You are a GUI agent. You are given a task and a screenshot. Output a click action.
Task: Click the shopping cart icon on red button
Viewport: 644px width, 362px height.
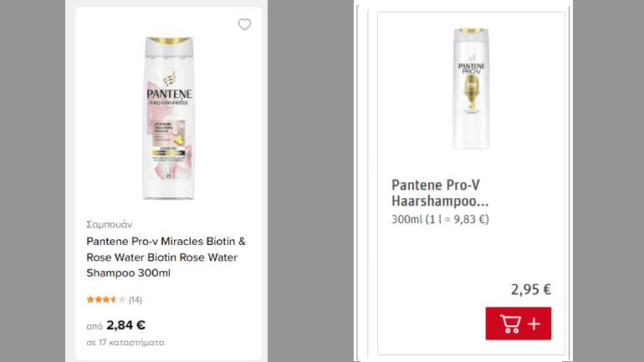coord(510,324)
